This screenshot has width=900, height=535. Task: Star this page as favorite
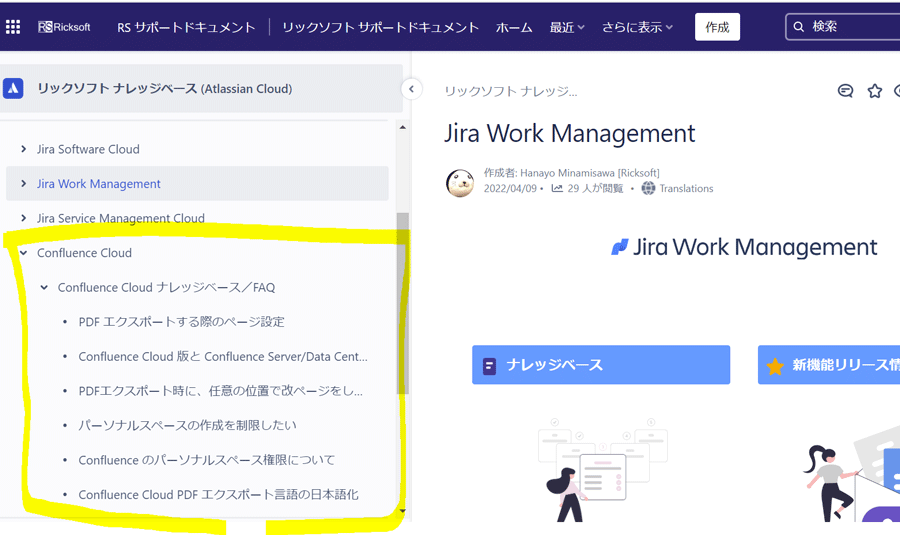(x=874, y=91)
